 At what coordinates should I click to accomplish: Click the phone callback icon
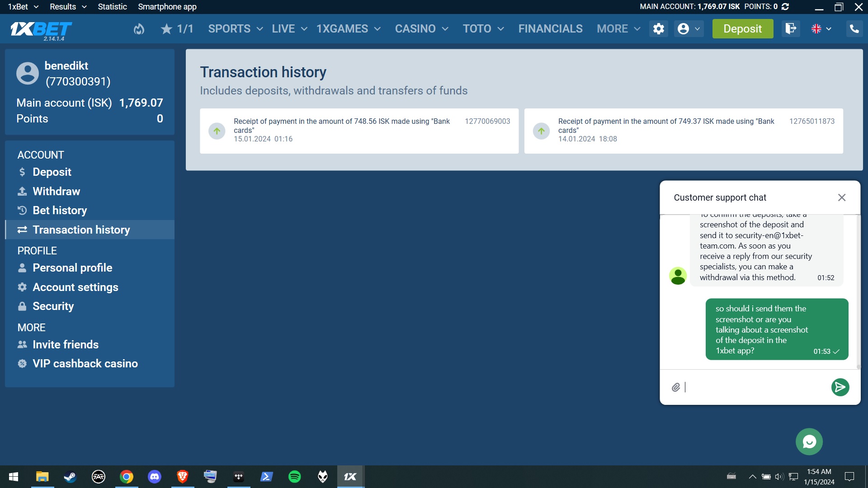click(x=854, y=29)
